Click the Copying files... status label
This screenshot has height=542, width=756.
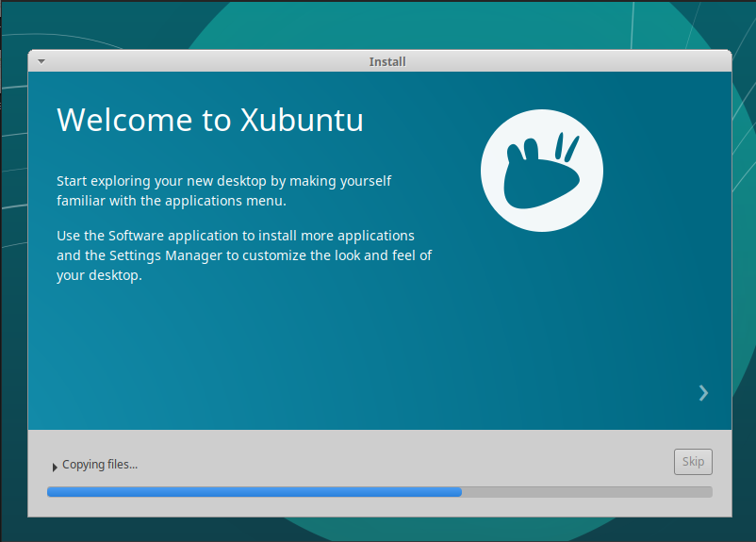(x=100, y=465)
